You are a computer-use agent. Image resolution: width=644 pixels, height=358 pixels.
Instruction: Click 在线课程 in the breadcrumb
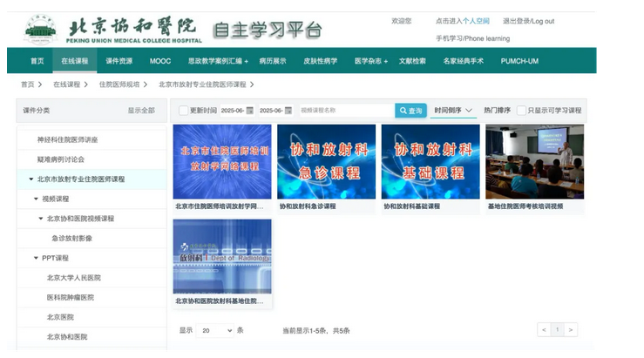(66, 84)
